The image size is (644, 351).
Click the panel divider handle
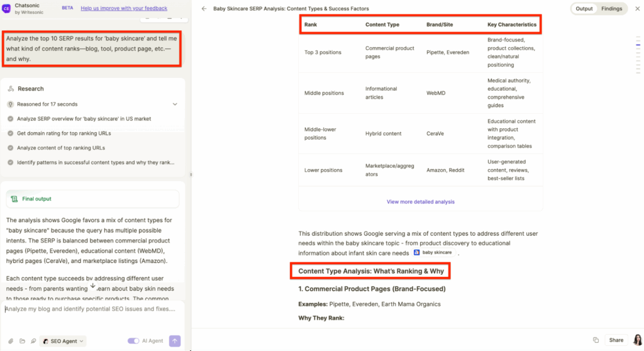pos(191,175)
